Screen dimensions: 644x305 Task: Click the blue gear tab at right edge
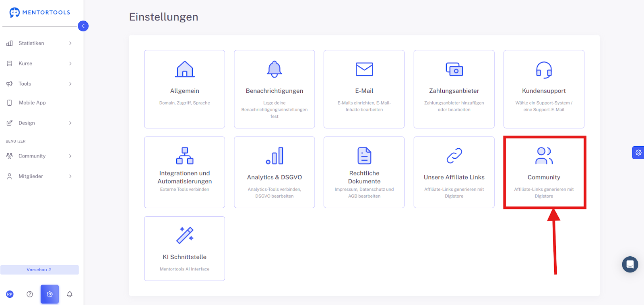638,153
